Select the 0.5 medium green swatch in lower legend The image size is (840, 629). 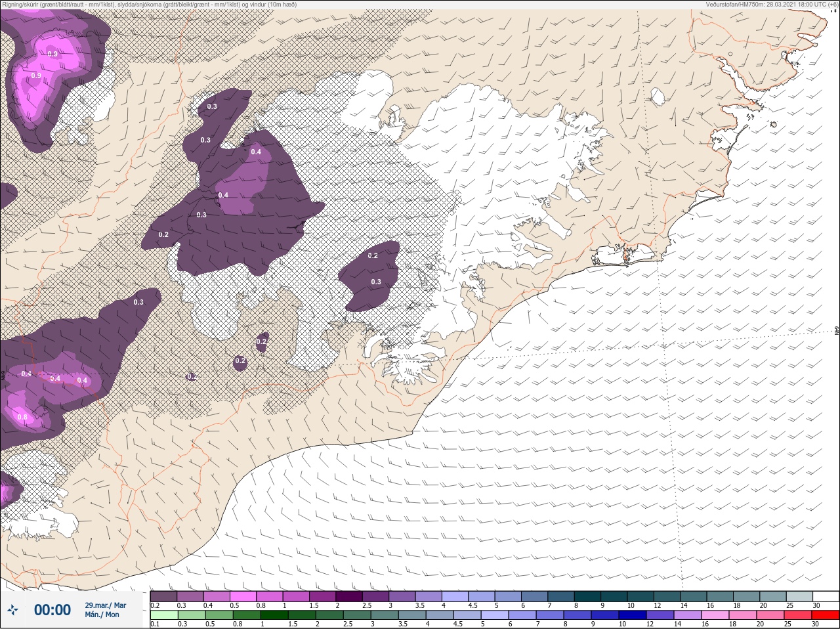pos(219,615)
